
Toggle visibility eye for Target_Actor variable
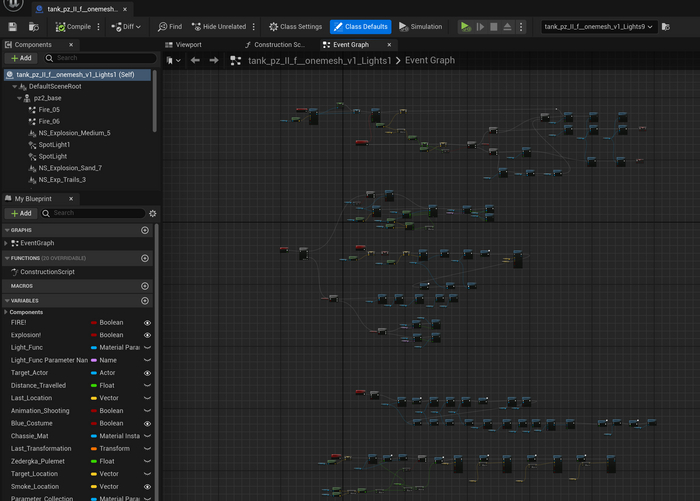coord(147,373)
